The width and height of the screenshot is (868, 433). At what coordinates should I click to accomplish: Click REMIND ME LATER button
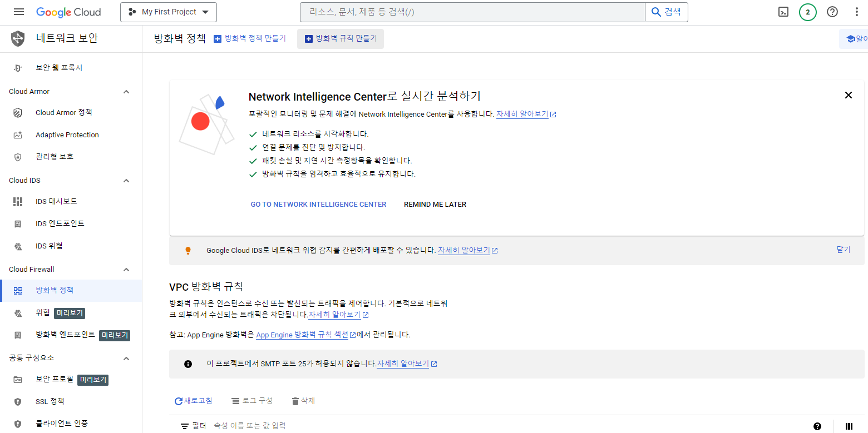(435, 205)
